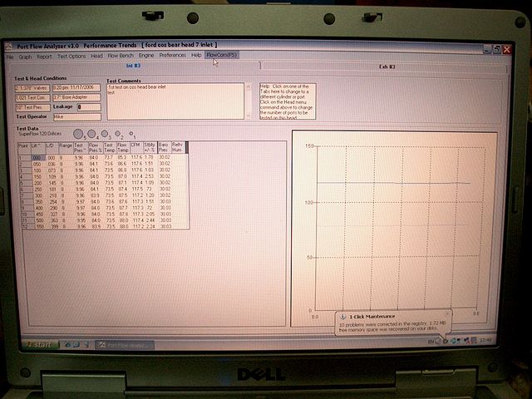Click the Lift column header
The image size is (532, 399).
pos(37,148)
